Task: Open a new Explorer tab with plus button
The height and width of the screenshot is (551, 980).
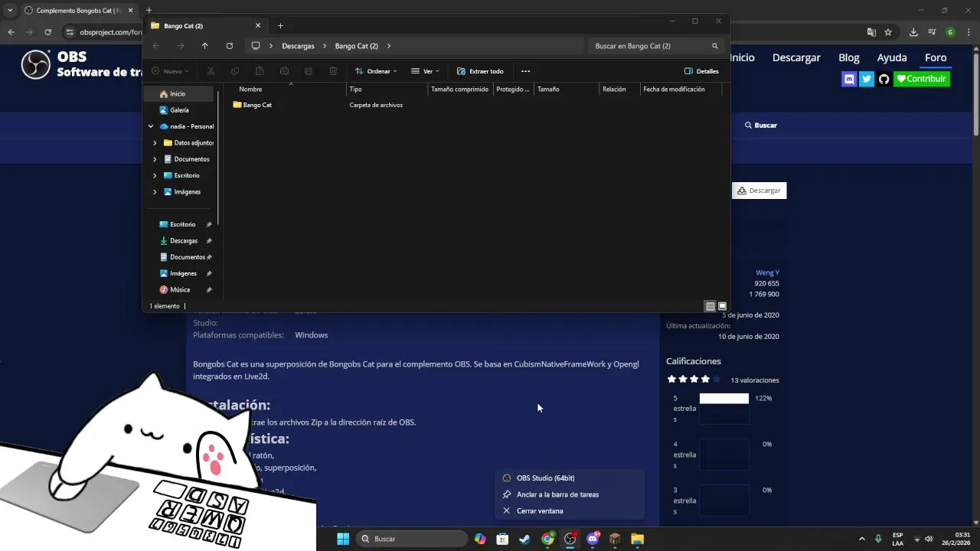Action: pyautogui.click(x=280, y=26)
